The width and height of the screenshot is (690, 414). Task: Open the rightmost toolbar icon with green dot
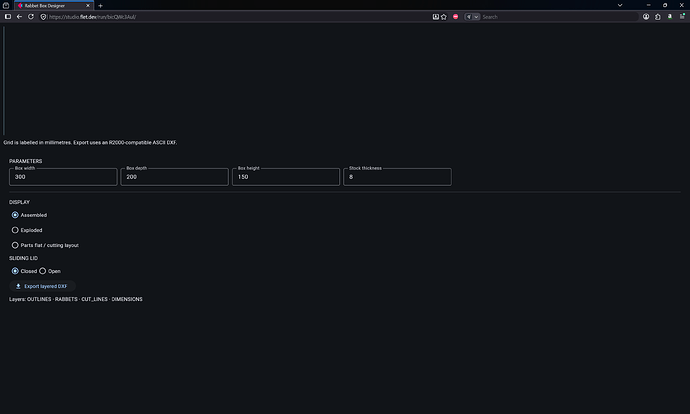point(682,17)
